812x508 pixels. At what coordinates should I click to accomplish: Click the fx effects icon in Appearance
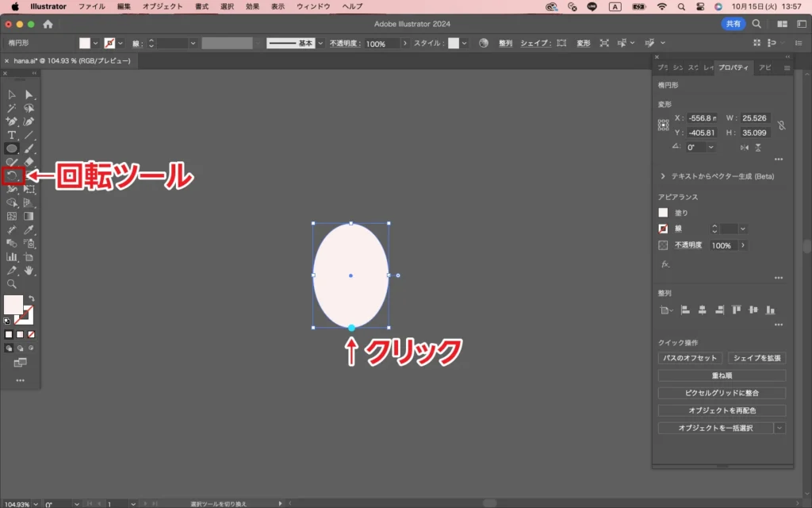tap(665, 264)
